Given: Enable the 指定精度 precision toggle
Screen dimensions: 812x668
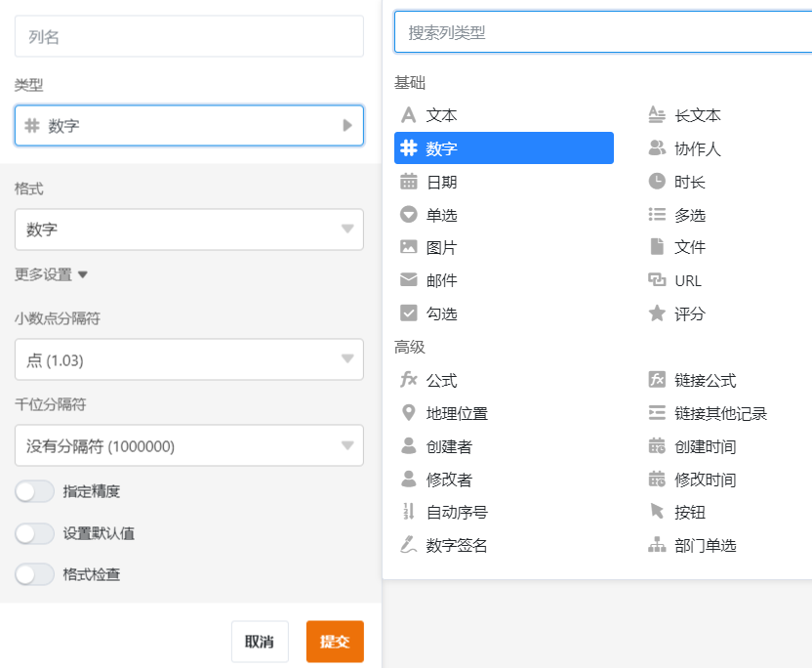Looking at the screenshot, I should 35,491.
